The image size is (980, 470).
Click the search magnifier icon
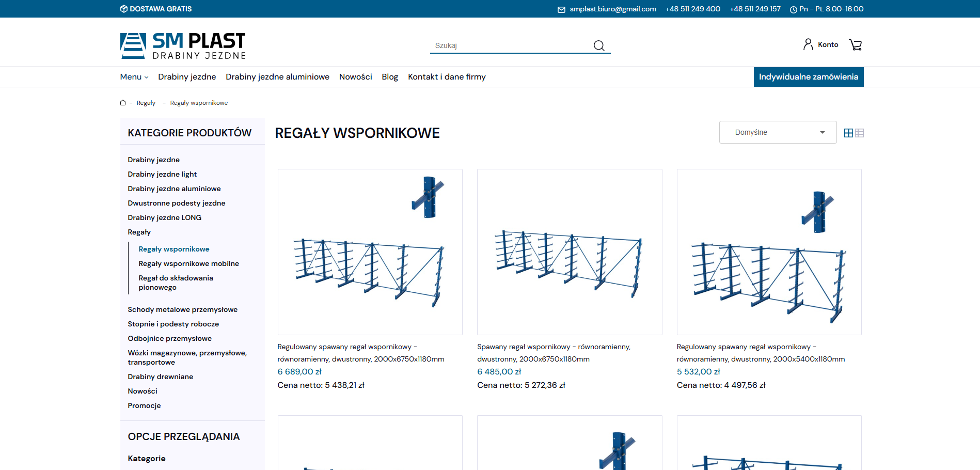click(x=598, y=45)
